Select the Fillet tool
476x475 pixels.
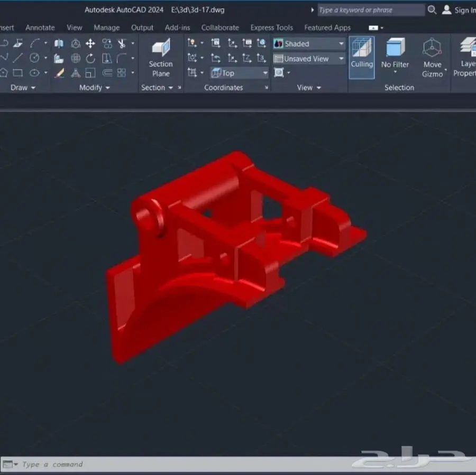click(122, 58)
